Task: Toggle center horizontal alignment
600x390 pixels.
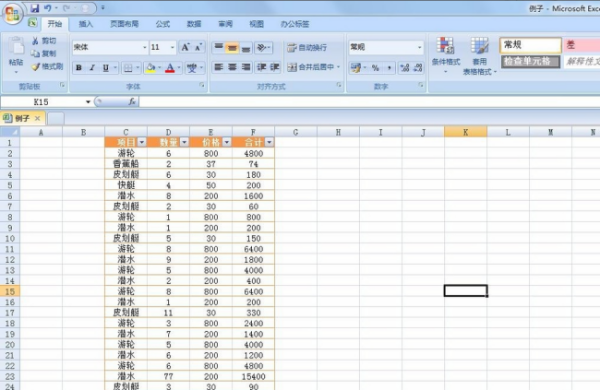Action: (x=232, y=67)
